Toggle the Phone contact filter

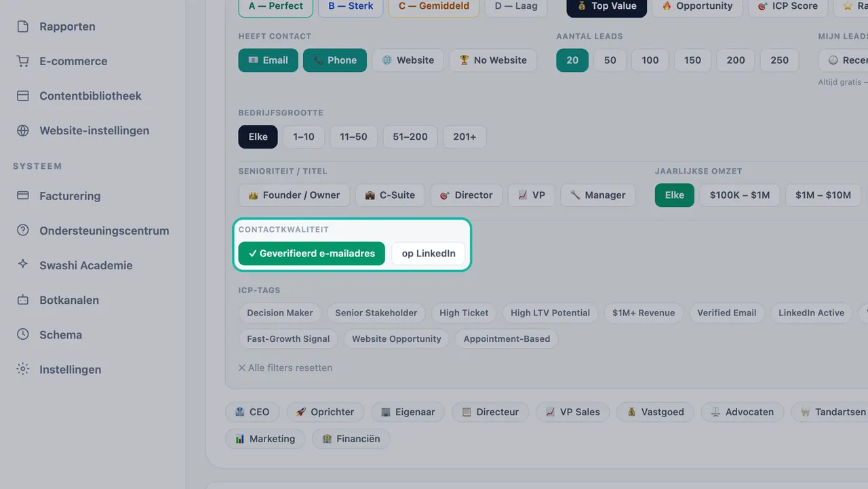tap(335, 60)
